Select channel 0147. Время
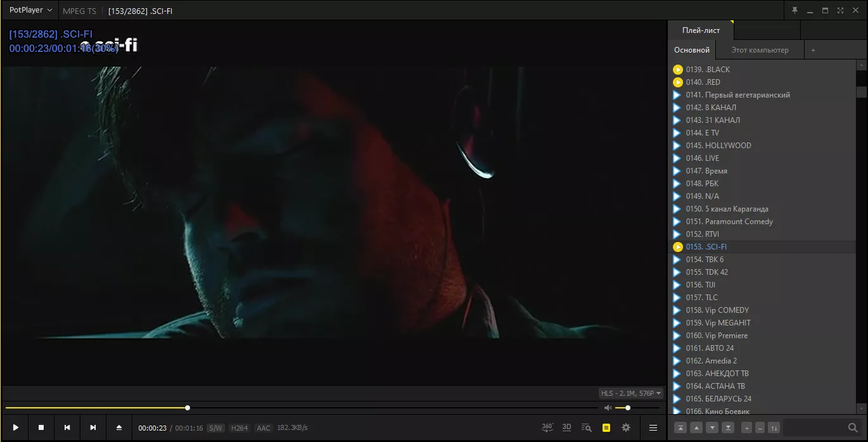This screenshot has width=868, height=442. click(763, 171)
